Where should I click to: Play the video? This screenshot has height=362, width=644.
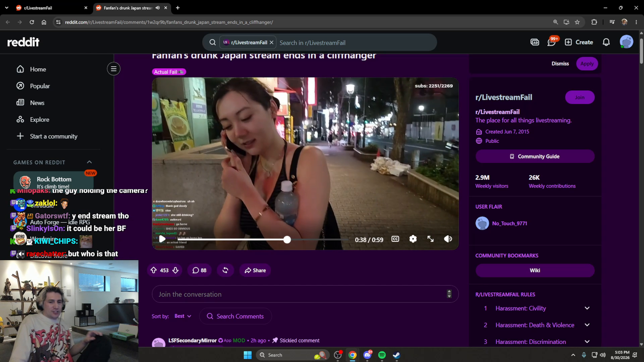pos(162,239)
